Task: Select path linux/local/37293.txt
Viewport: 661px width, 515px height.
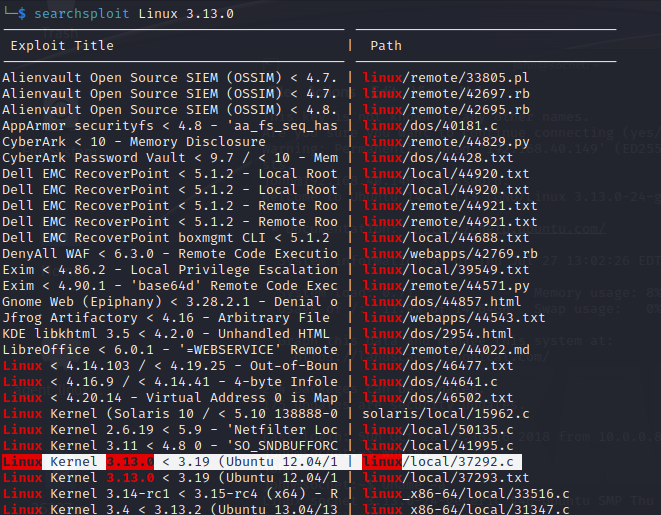Action: click(x=446, y=478)
